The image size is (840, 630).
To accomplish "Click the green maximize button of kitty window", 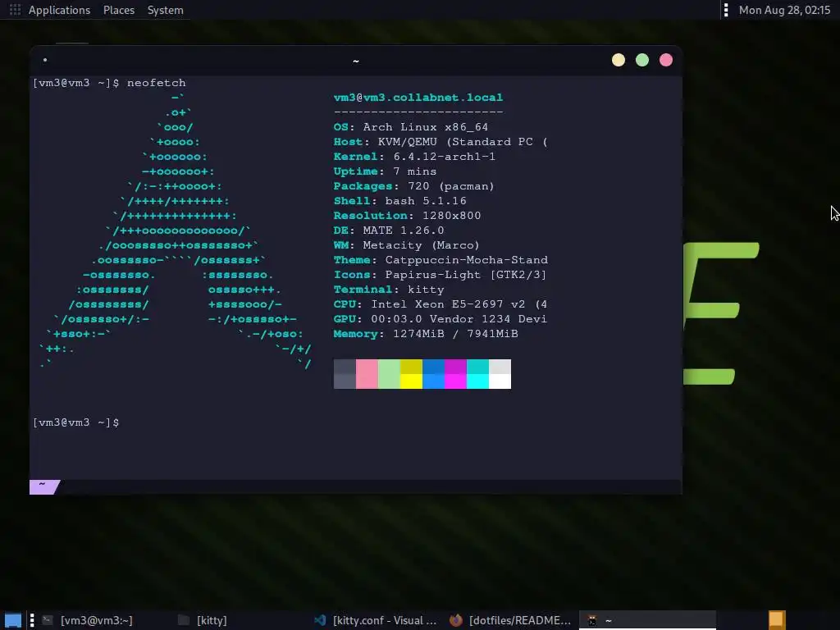I will coord(641,60).
